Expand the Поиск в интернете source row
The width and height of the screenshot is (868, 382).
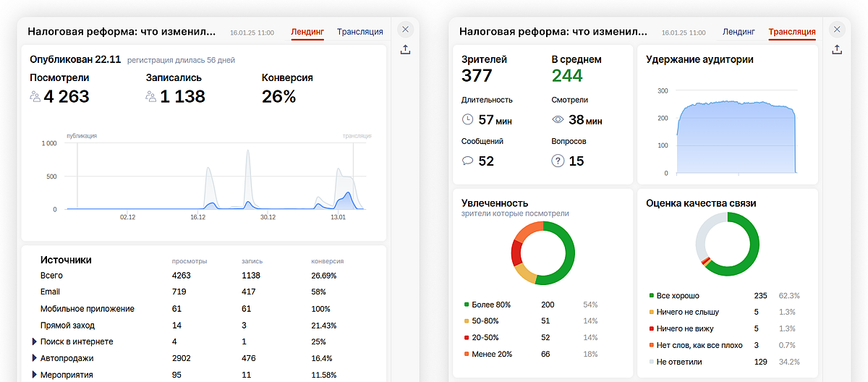coord(34,341)
